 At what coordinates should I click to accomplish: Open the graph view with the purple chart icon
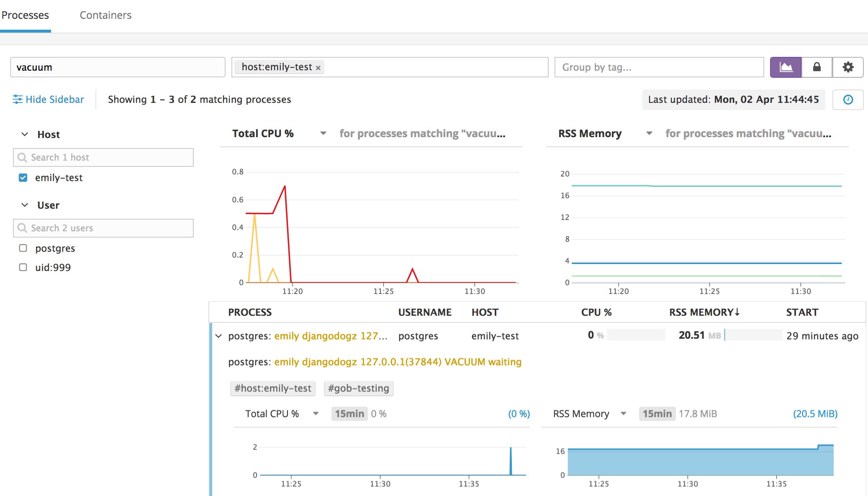point(786,67)
